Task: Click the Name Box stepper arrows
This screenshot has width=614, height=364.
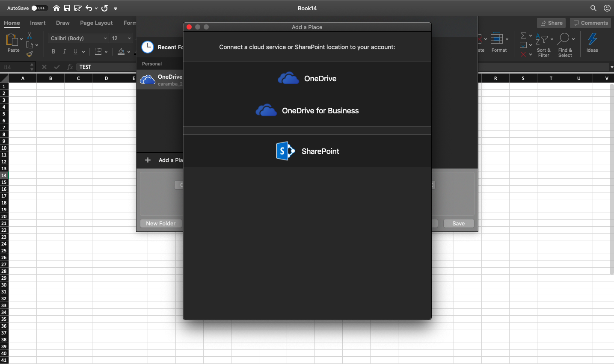Action: pyautogui.click(x=32, y=67)
